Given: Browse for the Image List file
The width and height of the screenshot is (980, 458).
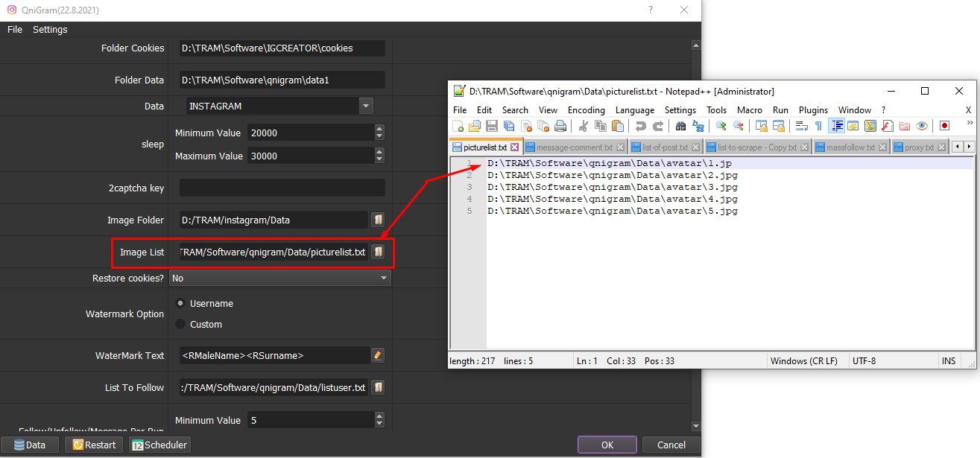Looking at the screenshot, I should click(379, 252).
